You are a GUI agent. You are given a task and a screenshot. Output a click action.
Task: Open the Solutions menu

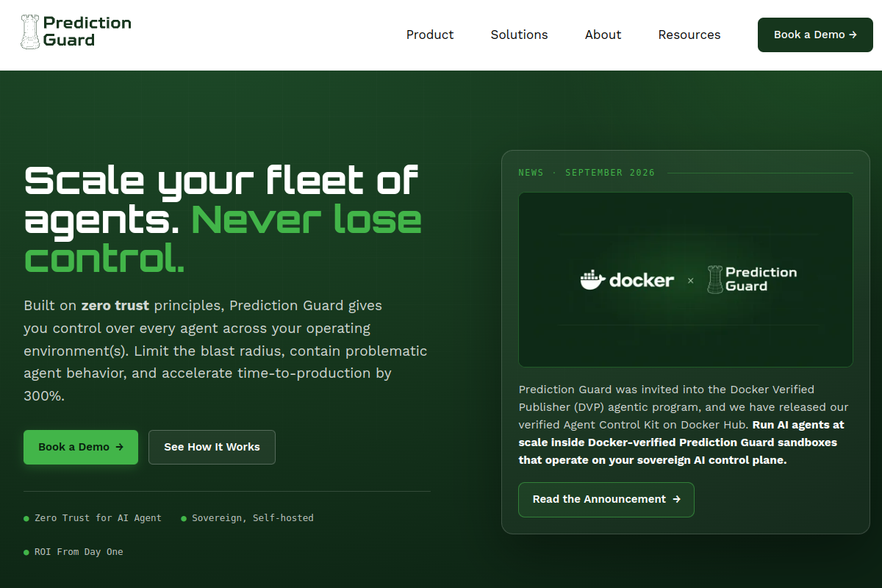[520, 35]
